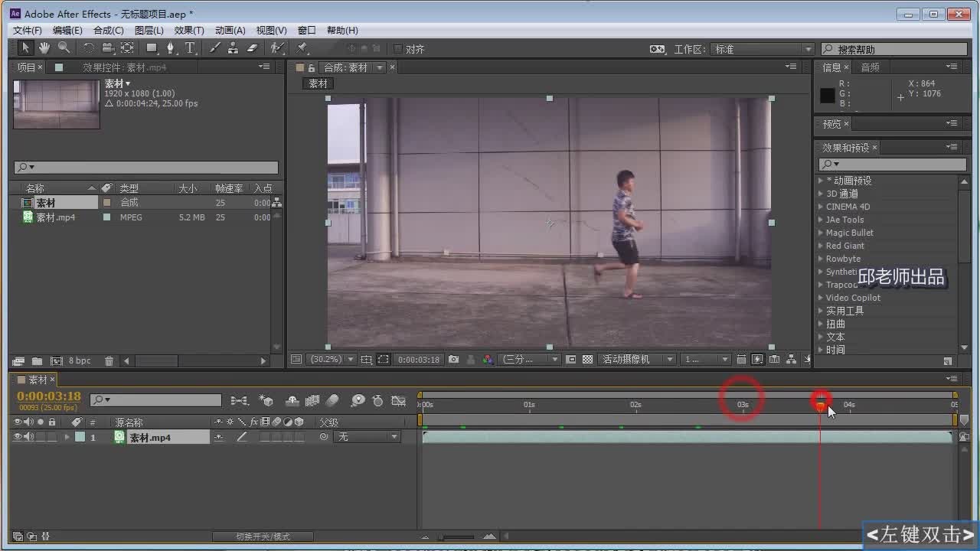
Task: Toggle the motion blur timeline switch
Action: (x=332, y=400)
